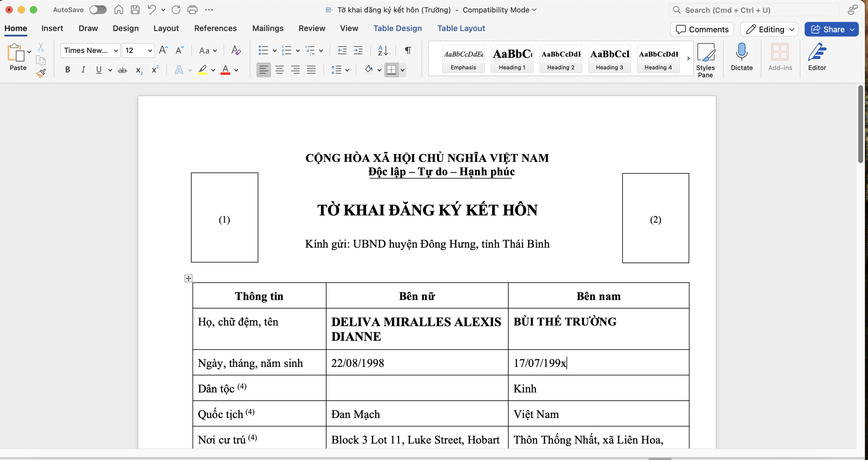Toggle Italic formatting
Image resolution: width=868 pixels, height=460 pixels.
pyautogui.click(x=83, y=70)
